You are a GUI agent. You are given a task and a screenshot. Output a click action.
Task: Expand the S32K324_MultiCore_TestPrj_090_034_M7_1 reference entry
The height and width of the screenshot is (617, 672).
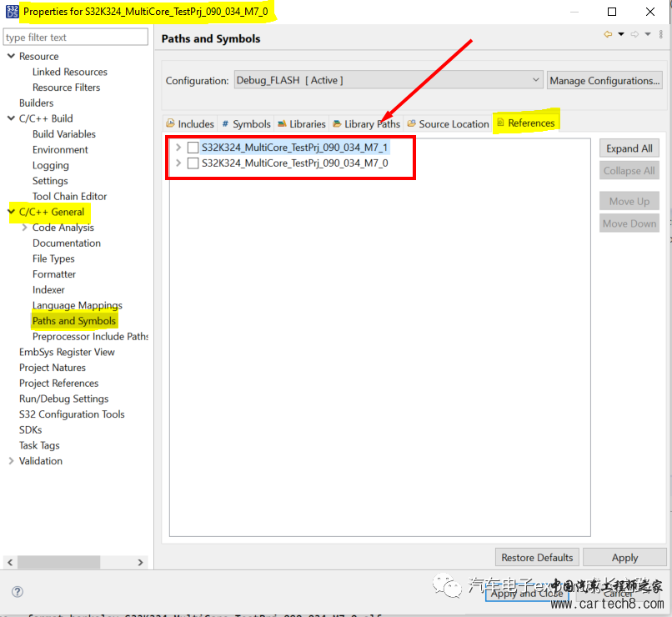click(178, 148)
